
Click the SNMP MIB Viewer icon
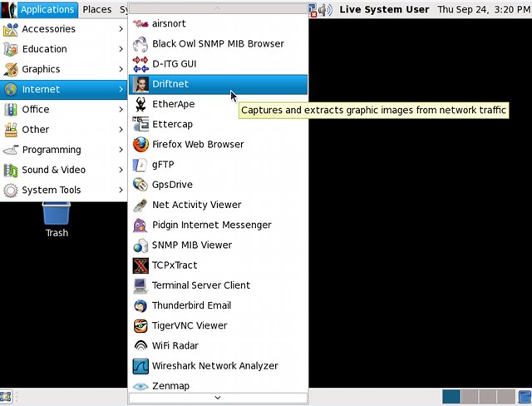click(x=140, y=245)
